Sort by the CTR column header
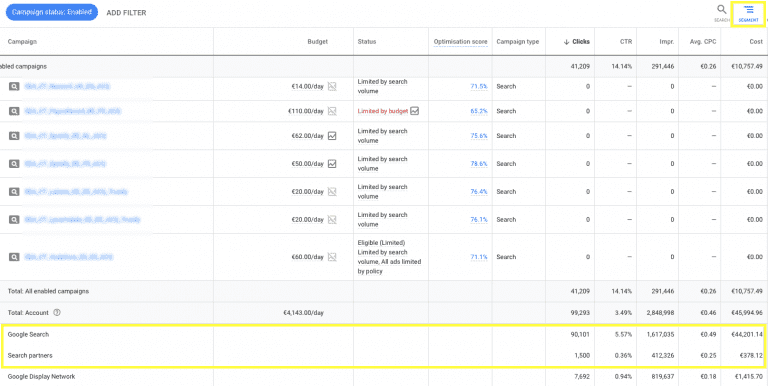 626,42
